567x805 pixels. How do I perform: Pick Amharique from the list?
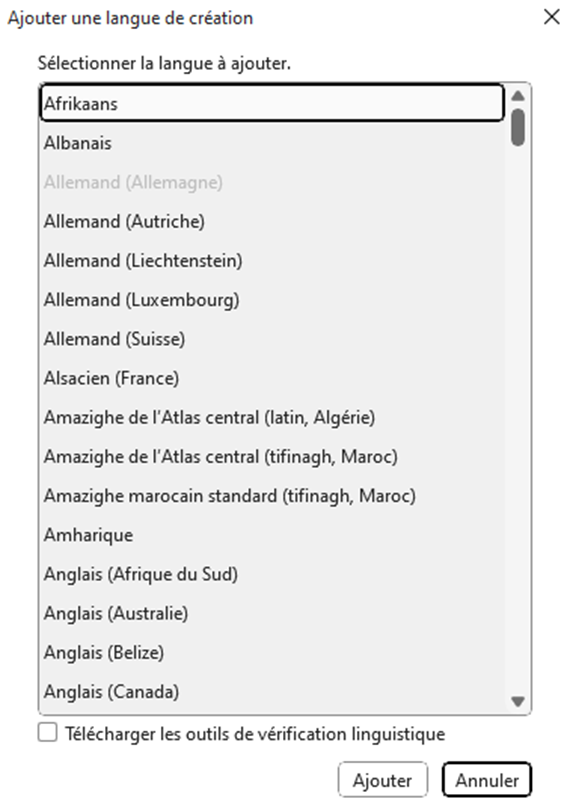coord(272,535)
